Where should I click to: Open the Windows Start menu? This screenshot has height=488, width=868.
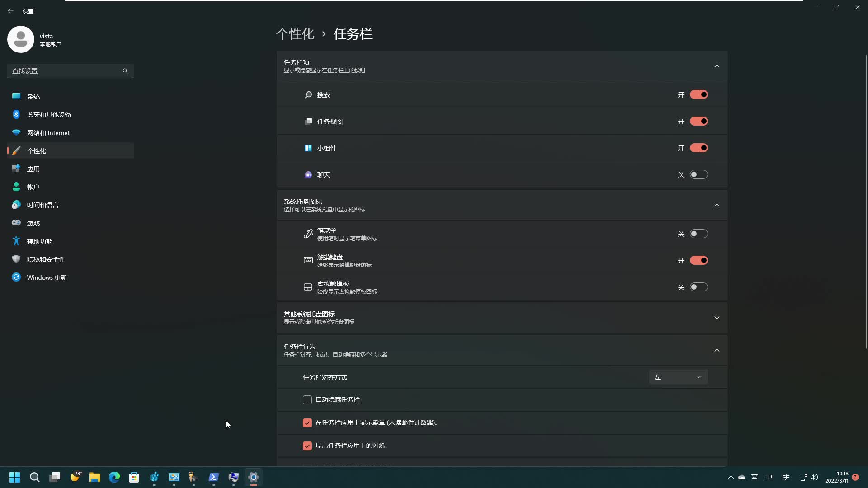[14, 477]
